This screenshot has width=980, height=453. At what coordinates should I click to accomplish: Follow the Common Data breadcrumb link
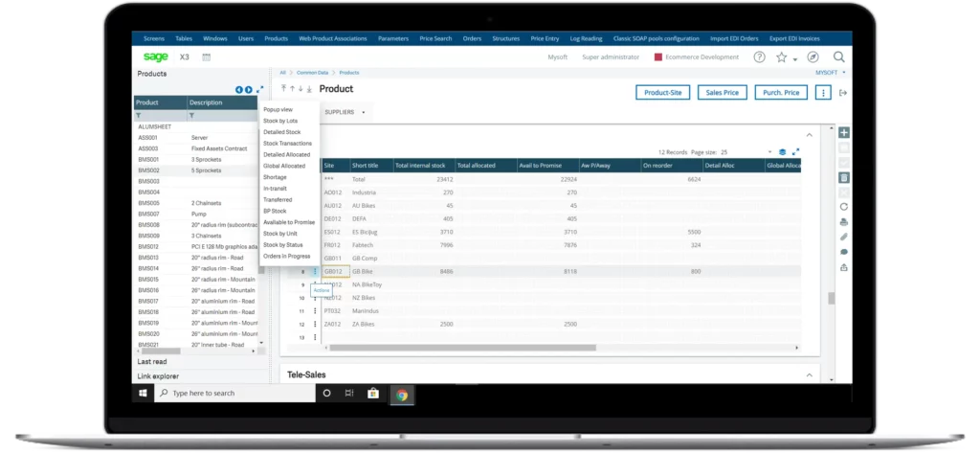click(x=311, y=73)
